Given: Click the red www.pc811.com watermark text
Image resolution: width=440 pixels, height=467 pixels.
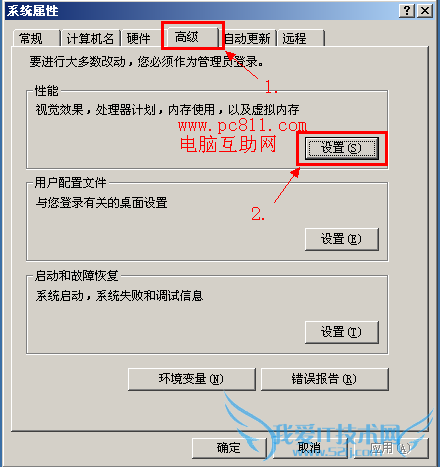Looking at the screenshot, I should (x=242, y=126).
